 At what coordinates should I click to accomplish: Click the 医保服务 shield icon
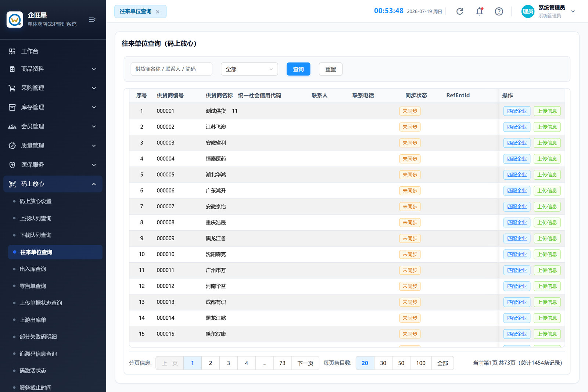click(12, 165)
